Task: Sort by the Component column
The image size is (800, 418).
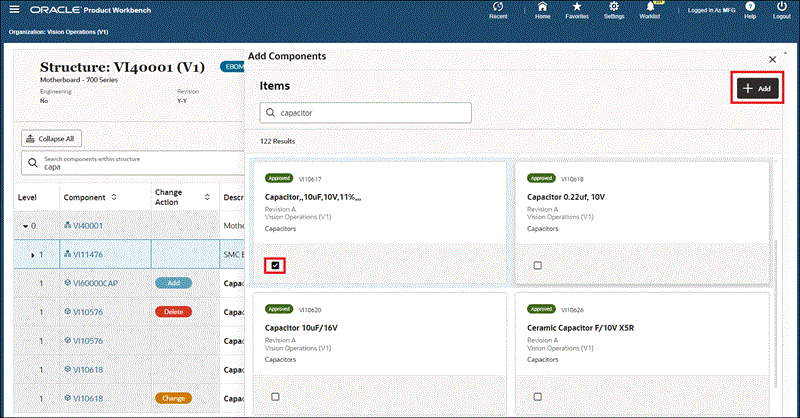Action: point(114,197)
